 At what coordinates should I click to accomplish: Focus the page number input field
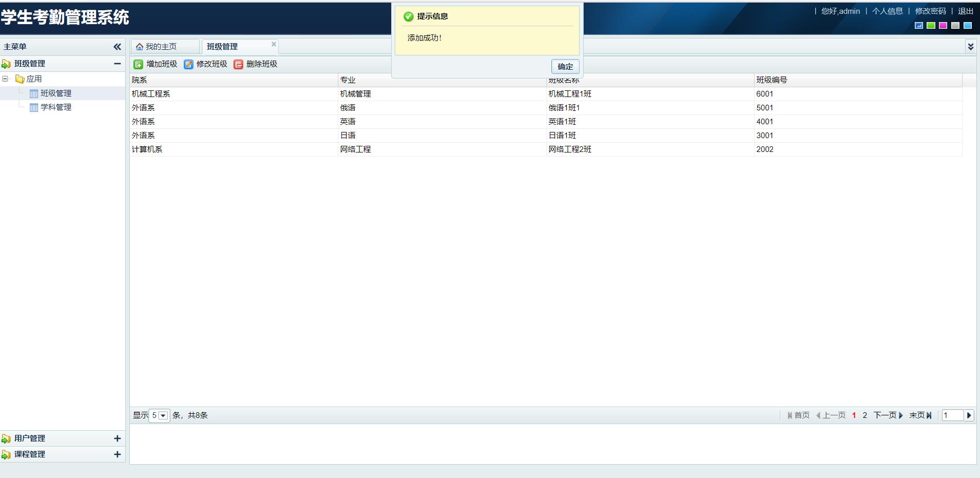coord(953,415)
